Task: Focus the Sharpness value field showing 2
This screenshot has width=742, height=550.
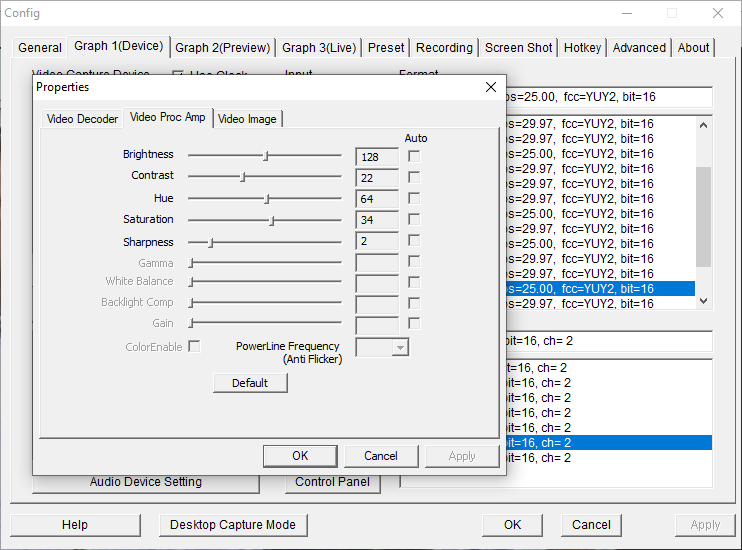Action: (x=377, y=241)
